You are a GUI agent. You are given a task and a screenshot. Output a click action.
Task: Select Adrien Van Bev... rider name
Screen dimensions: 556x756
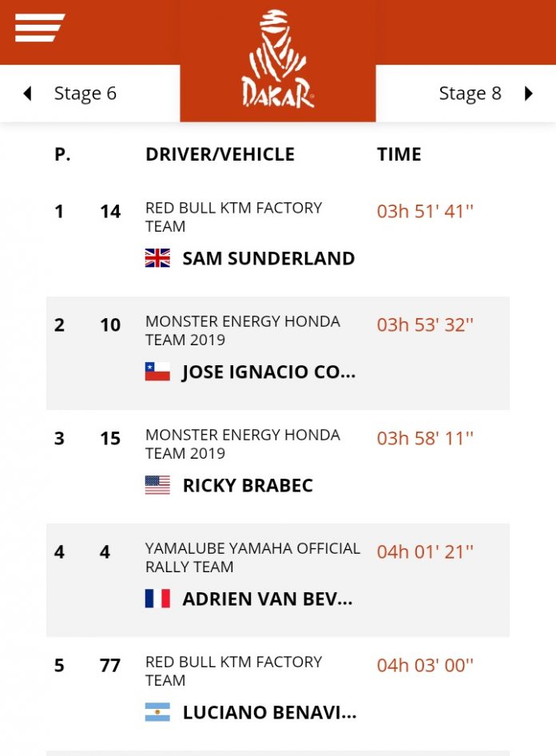268,599
